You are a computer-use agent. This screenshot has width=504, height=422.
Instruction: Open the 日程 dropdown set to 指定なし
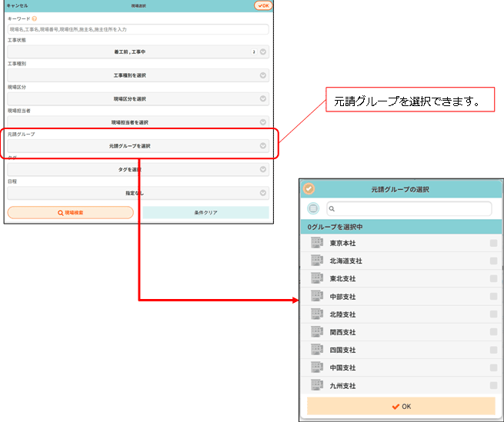(x=139, y=193)
